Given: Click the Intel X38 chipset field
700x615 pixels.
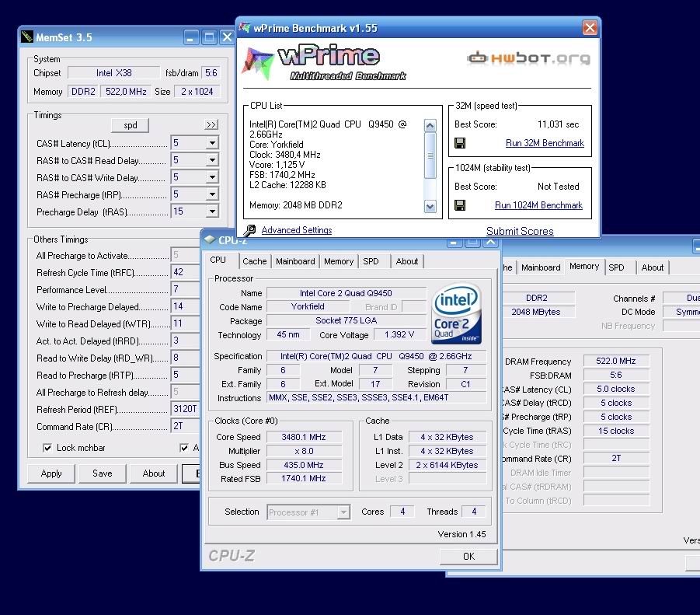Looking at the screenshot, I should click(114, 73).
